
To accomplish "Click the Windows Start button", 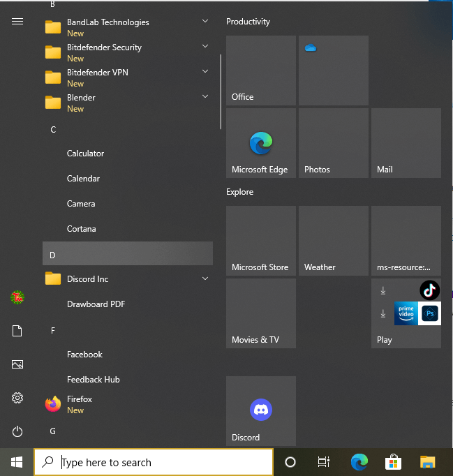I will pyautogui.click(x=17, y=462).
